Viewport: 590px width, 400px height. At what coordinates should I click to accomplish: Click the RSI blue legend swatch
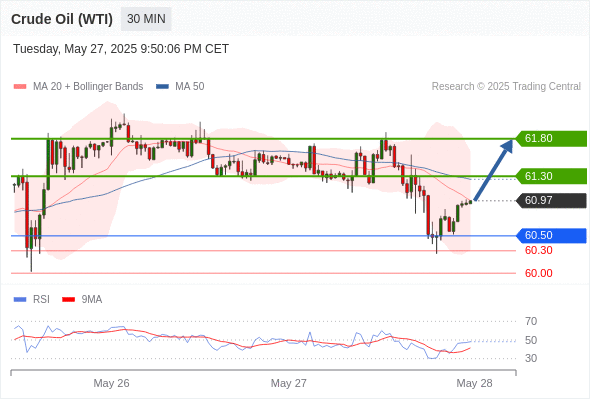click(20, 300)
